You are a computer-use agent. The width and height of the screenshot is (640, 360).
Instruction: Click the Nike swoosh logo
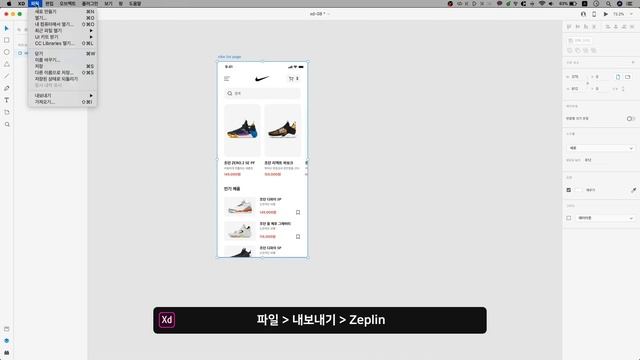(x=262, y=78)
